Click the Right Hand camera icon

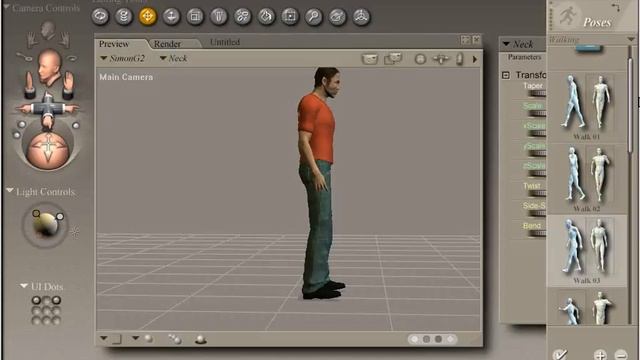(64, 40)
